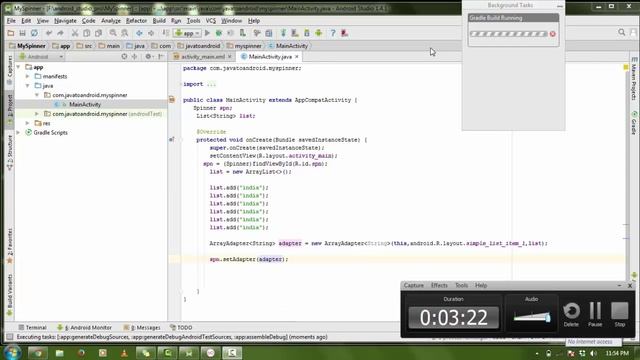
Task: Open the Edit menu
Action: (x=26, y=21)
